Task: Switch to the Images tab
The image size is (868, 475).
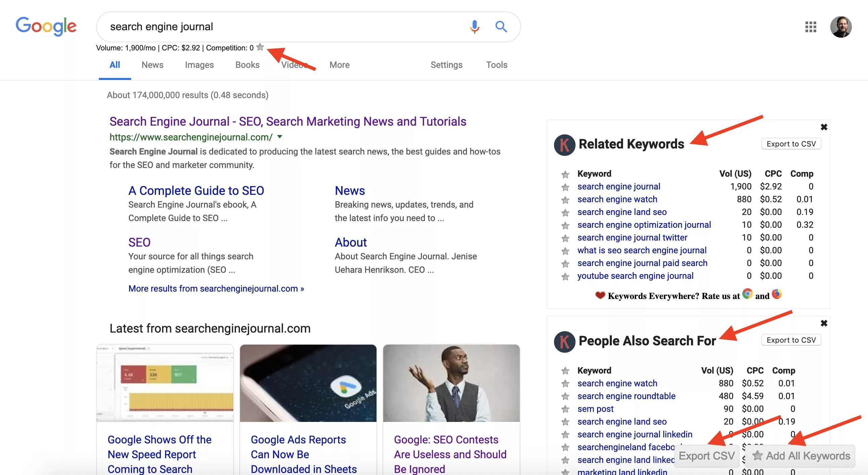Action: tap(199, 65)
